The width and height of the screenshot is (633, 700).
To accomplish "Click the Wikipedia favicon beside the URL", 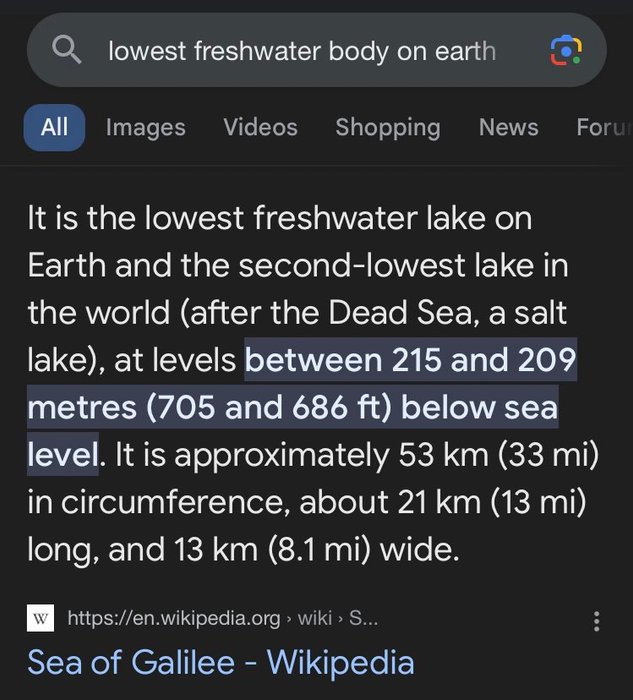I will tap(40, 619).
